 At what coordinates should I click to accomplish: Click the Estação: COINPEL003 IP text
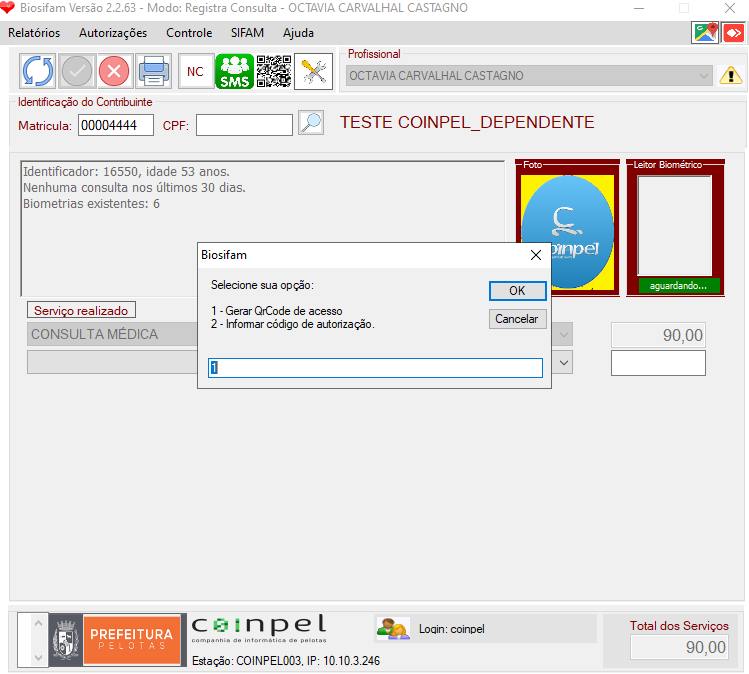[x=286, y=661]
